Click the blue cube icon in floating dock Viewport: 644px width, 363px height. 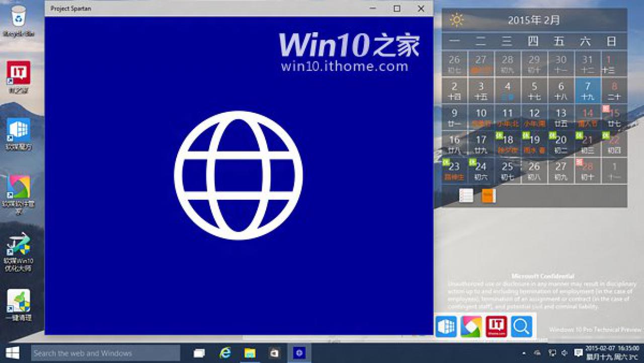pos(446,327)
